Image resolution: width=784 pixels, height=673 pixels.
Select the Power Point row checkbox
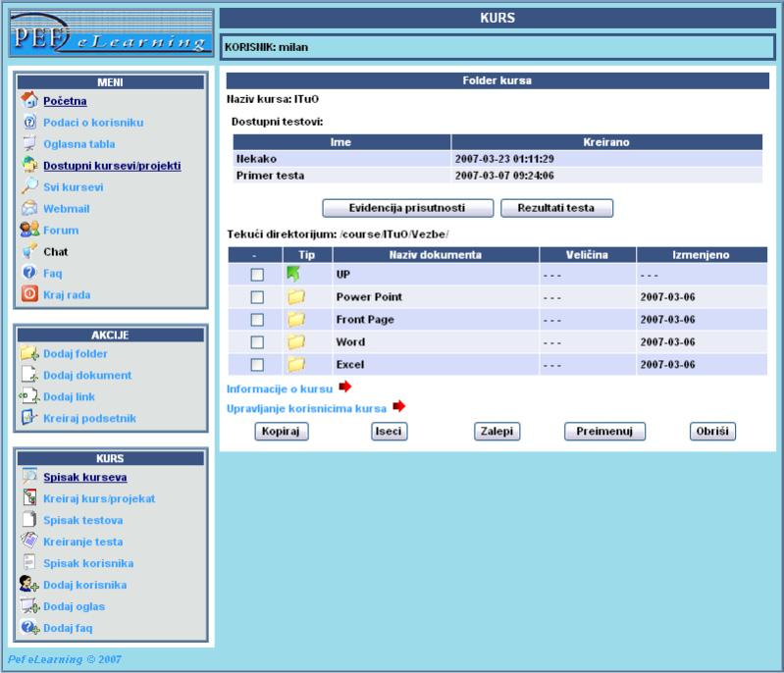coord(257,297)
